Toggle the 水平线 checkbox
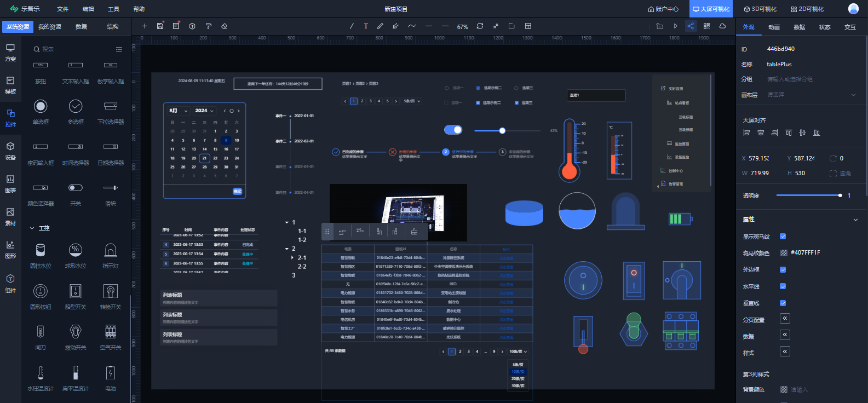This screenshot has height=403, width=868. coord(783,286)
